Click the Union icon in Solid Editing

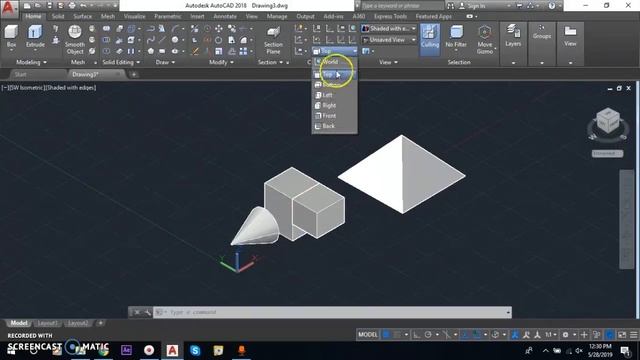pos(106,29)
